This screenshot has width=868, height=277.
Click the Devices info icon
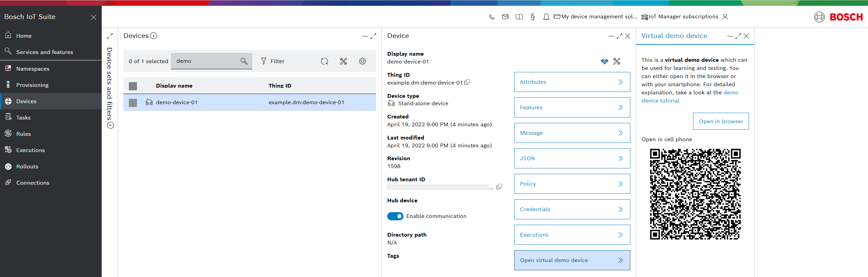(154, 36)
